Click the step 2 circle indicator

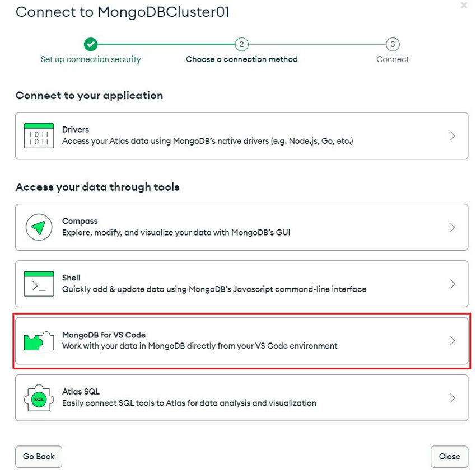tap(241, 44)
